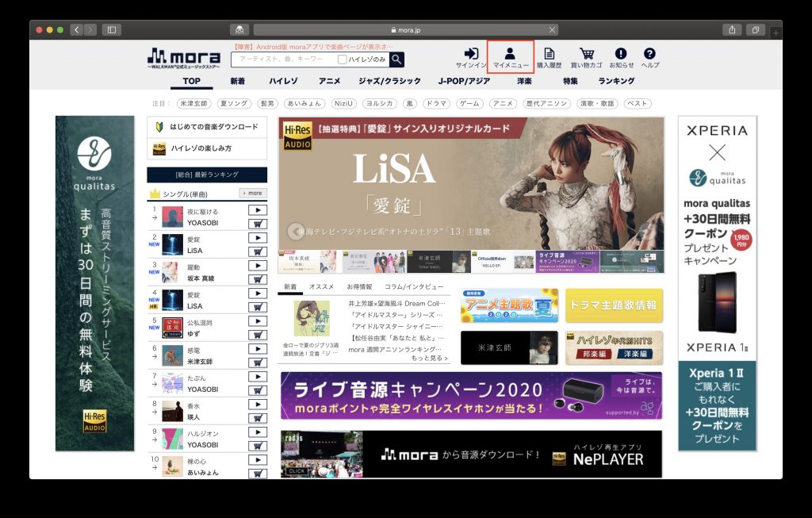Open ドラマ主題歌情報 yellow banner
This screenshot has width=812, height=518.
pyautogui.click(x=614, y=305)
